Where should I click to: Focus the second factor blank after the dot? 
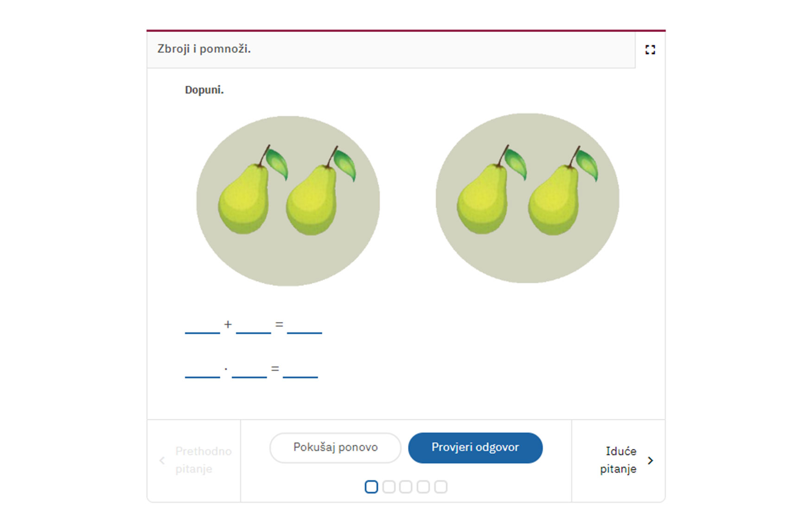249,370
